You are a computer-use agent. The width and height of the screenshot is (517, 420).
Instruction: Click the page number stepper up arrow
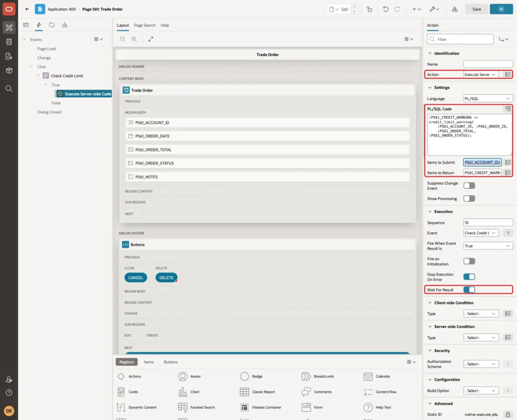(354, 7)
